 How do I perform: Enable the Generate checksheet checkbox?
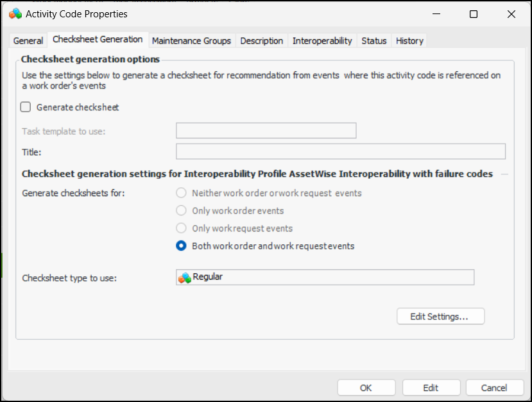(x=26, y=107)
